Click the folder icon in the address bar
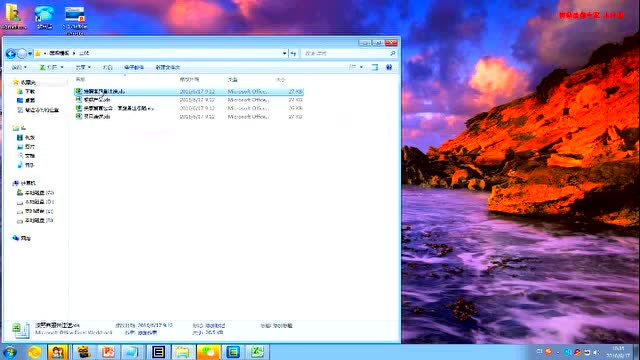Viewport: 640px width, 360px height. pos(38,53)
